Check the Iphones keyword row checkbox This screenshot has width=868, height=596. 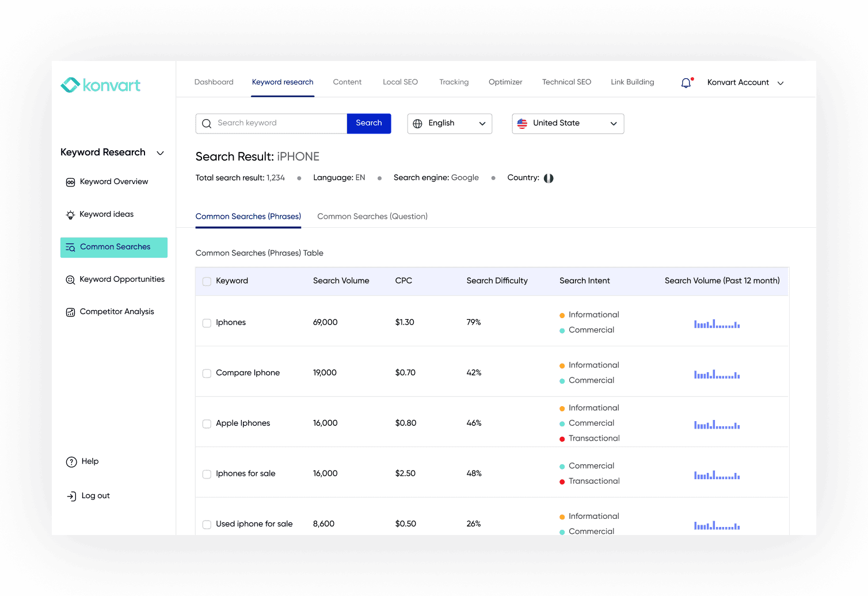click(x=207, y=323)
